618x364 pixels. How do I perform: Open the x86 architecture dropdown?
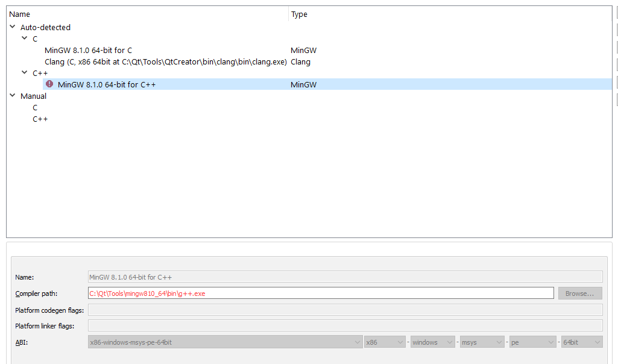point(385,342)
